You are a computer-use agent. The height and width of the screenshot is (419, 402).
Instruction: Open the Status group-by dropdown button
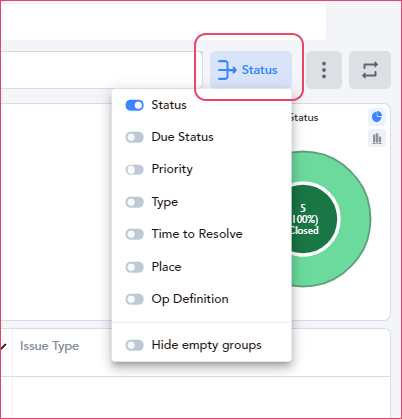251,70
